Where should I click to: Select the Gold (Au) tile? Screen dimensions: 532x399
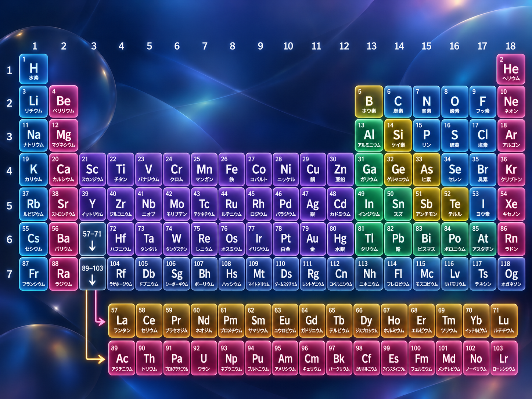[313, 239]
